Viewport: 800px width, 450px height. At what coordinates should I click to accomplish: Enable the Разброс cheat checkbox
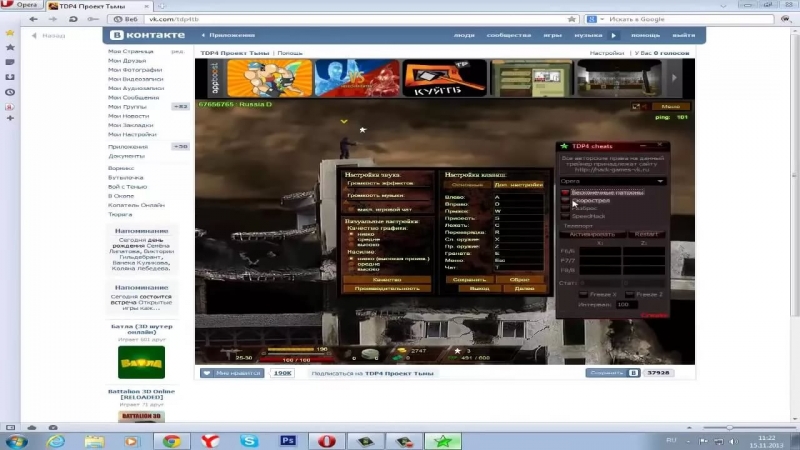point(565,208)
